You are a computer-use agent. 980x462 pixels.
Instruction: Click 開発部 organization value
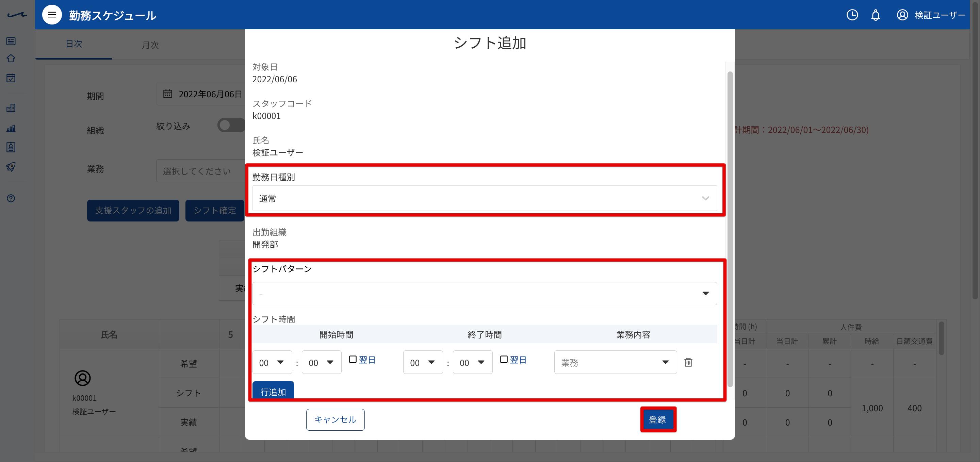[265, 245]
